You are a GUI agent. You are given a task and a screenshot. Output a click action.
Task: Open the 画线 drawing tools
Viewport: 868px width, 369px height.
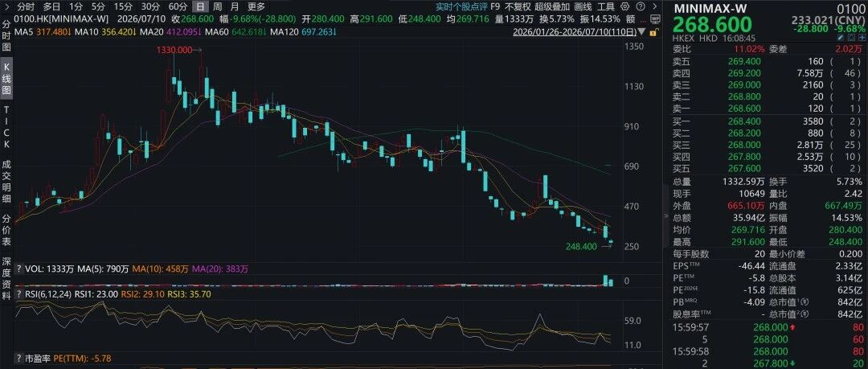(x=583, y=6)
